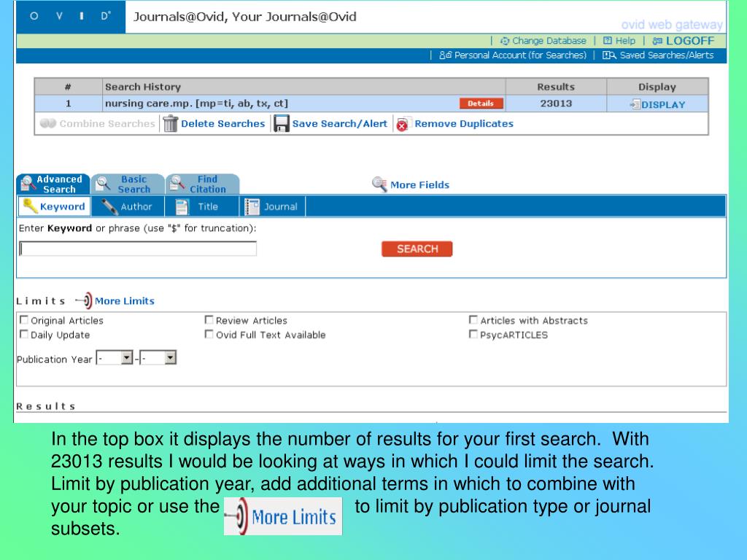This screenshot has height=560, width=747.
Task: Click the red Details button
Action: click(481, 104)
